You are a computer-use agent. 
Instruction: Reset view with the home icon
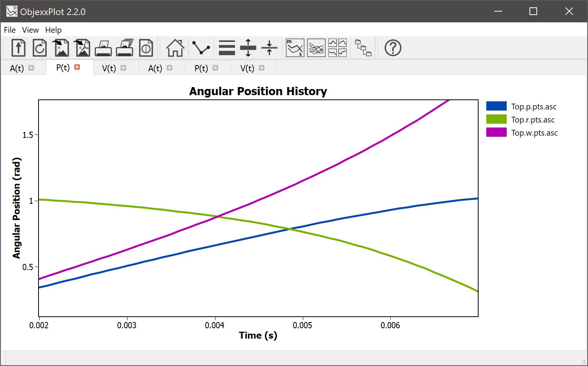click(175, 47)
